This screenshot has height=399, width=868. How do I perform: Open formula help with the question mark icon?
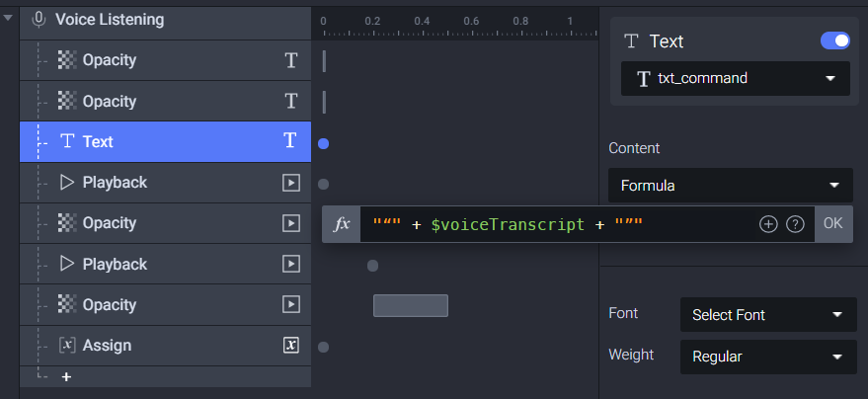795,224
